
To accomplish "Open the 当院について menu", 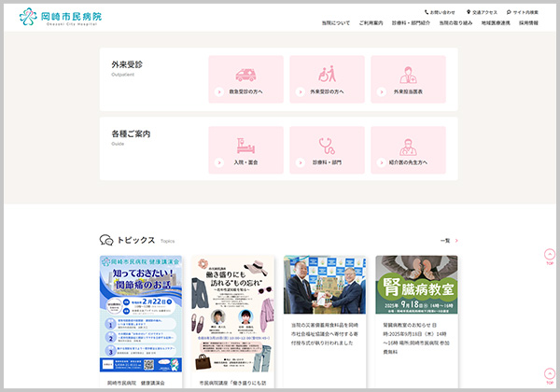I will pyautogui.click(x=335, y=22).
